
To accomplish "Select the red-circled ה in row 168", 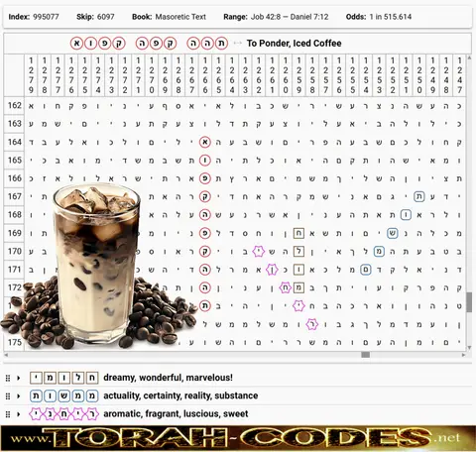I will tap(205, 215).
